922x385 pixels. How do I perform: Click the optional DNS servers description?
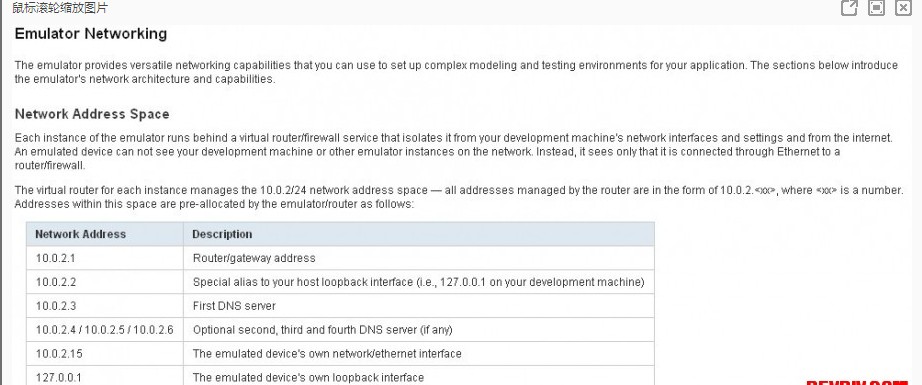pos(322,330)
